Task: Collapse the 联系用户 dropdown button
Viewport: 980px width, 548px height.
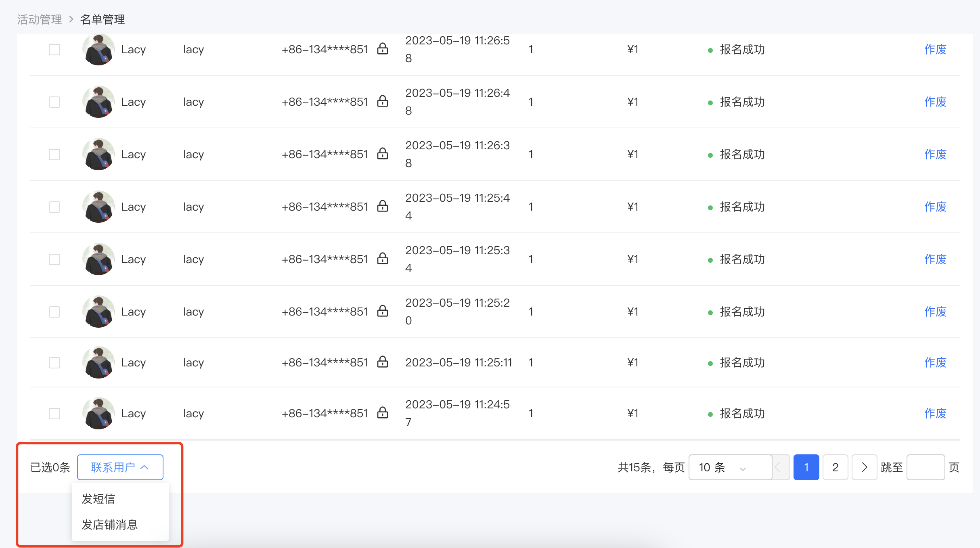Action: (120, 467)
